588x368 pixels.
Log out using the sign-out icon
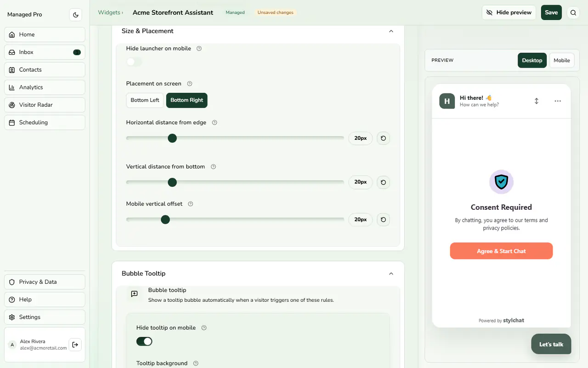(x=75, y=345)
